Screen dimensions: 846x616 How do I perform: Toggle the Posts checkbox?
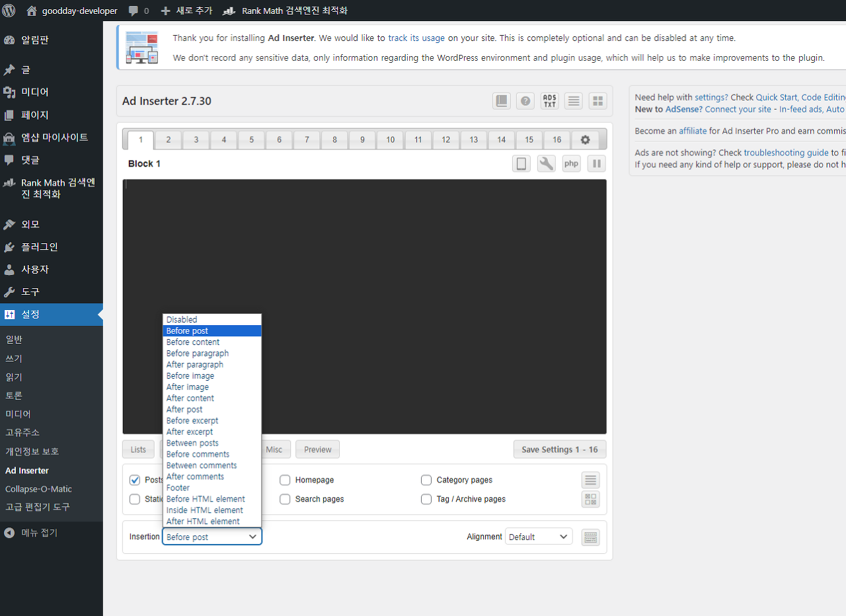(135, 480)
